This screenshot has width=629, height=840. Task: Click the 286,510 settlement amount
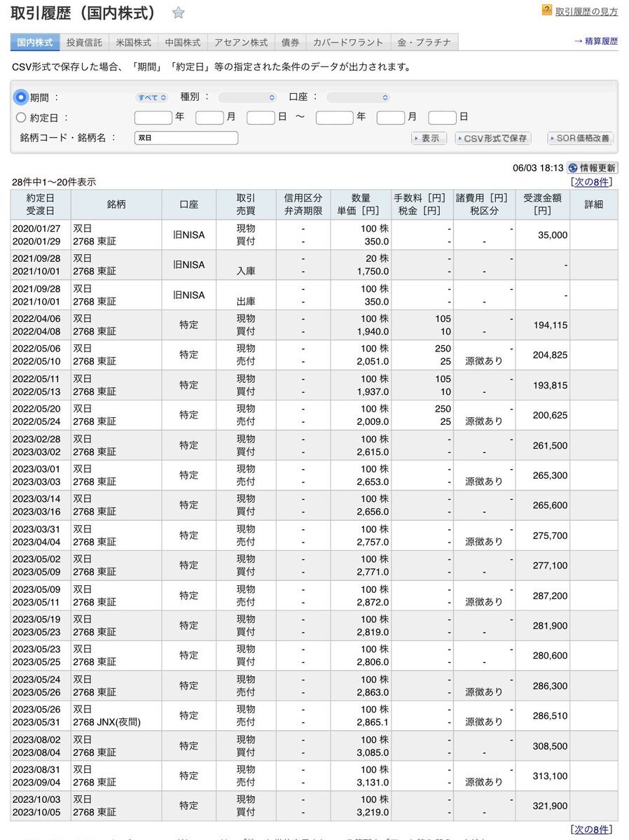click(x=550, y=716)
